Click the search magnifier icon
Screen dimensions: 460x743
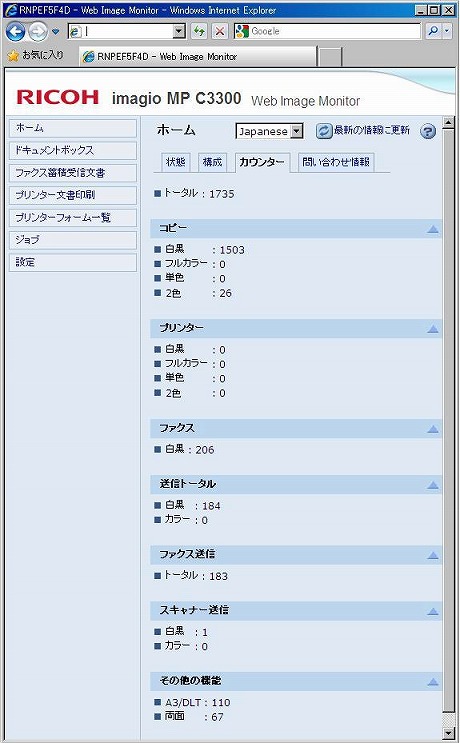coord(433,31)
